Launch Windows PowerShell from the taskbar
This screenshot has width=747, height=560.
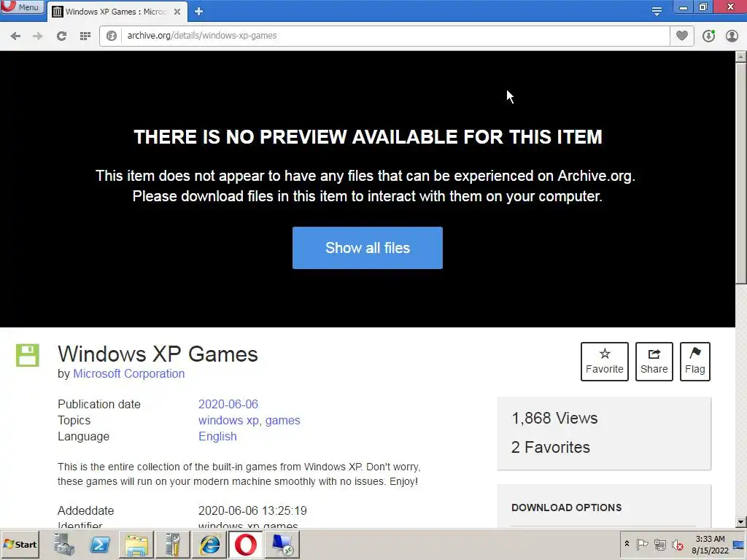pyautogui.click(x=100, y=544)
